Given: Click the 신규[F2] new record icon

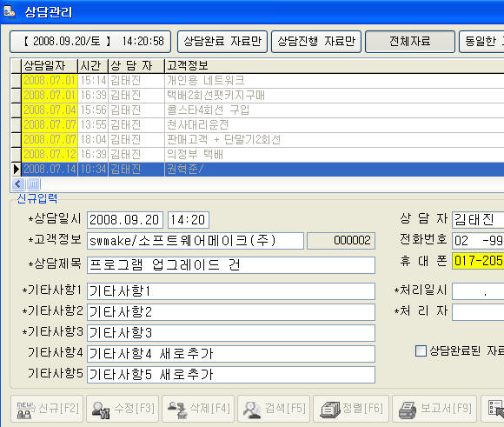Looking at the screenshot, I should (25, 410).
